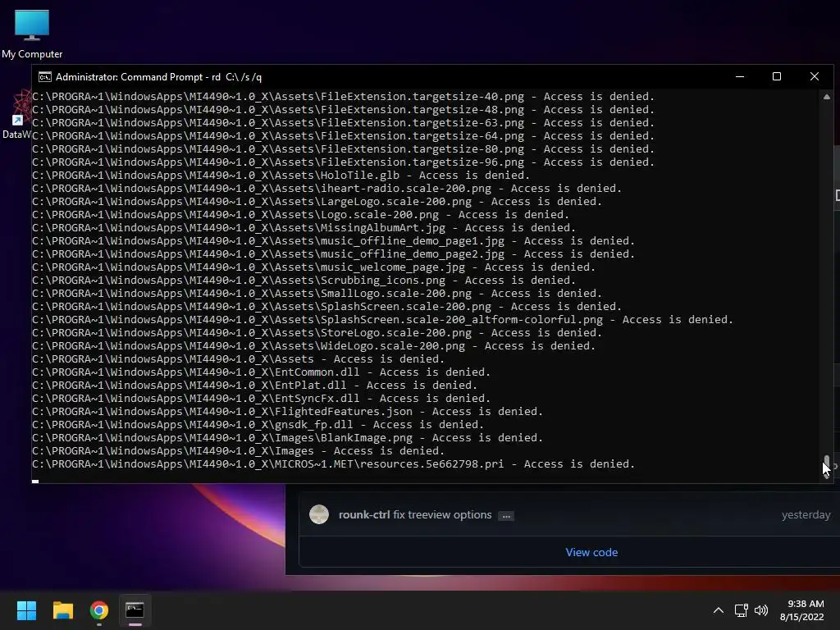Screen dimensions: 840x630
Task: Click the Scrubbing_icons.png line
Action: click(304, 281)
